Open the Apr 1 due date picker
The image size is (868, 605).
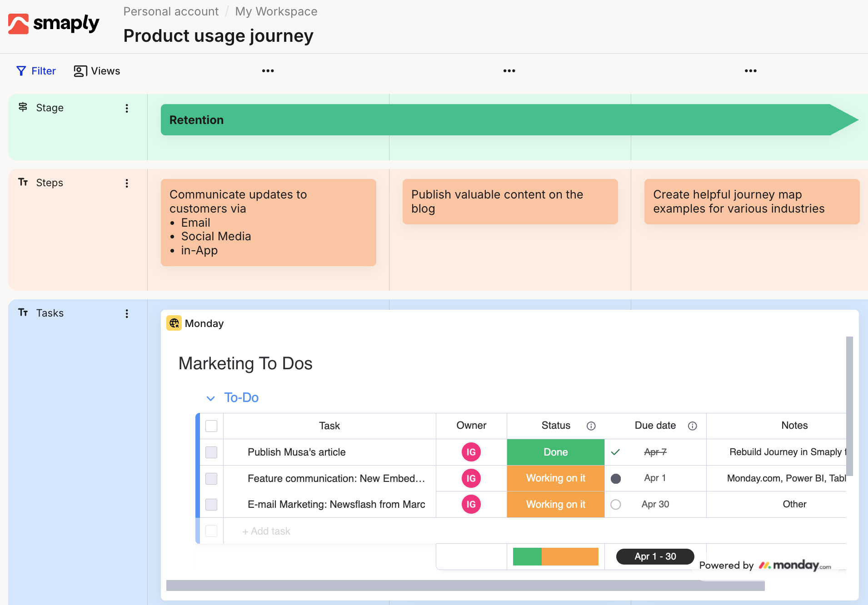(655, 478)
